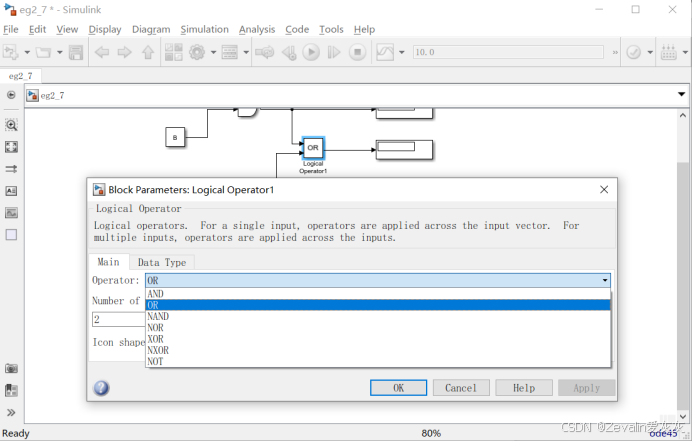Click the Forward navigation arrow
The width and height of the screenshot is (692, 441).
[124, 53]
